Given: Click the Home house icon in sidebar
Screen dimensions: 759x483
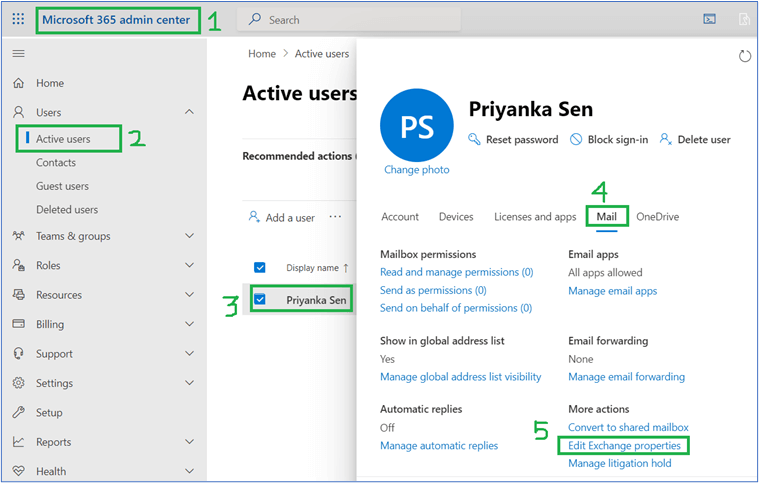Looking at the screenshot, I should [18, 83].
